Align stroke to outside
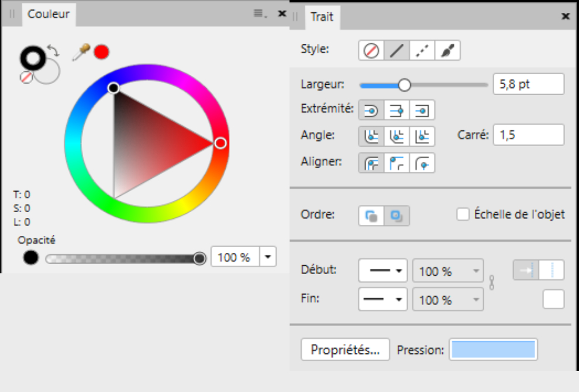Viewport: 579px width, 392px height. coord(422,163)
